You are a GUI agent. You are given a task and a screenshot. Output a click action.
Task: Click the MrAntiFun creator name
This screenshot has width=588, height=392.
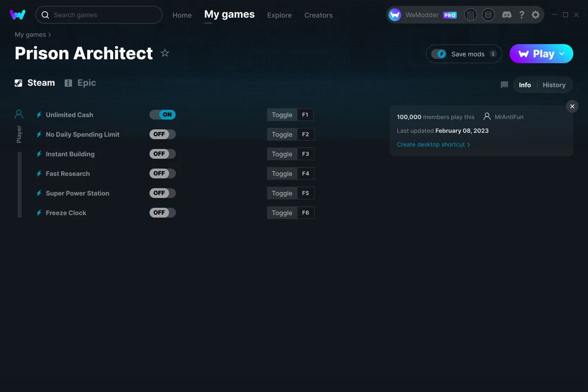click(509, 117)
